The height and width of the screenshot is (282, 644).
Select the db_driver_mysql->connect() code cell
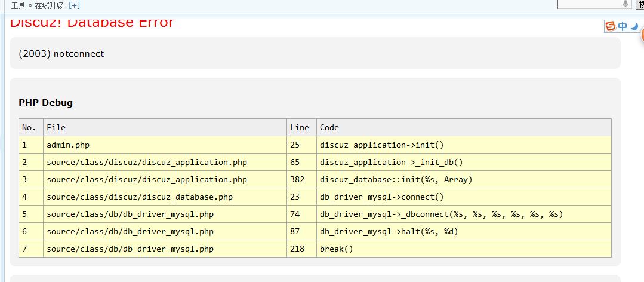pyautogui.click(x=464, y=197)
